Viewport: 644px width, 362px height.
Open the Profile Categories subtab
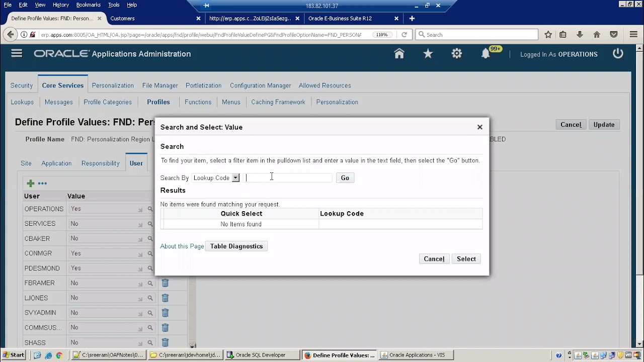pos(108,102)
